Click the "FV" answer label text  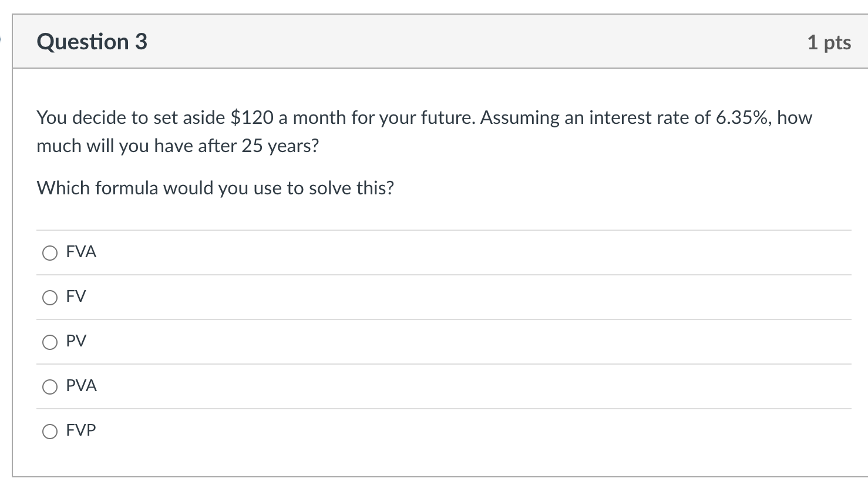[76, 297]
